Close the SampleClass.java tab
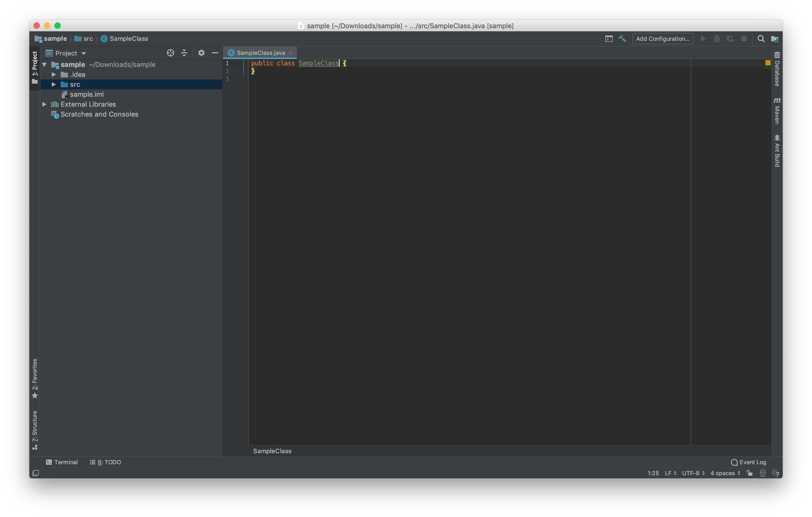The height and width of the screenshot is (517, 812). [x=291, y=53]
